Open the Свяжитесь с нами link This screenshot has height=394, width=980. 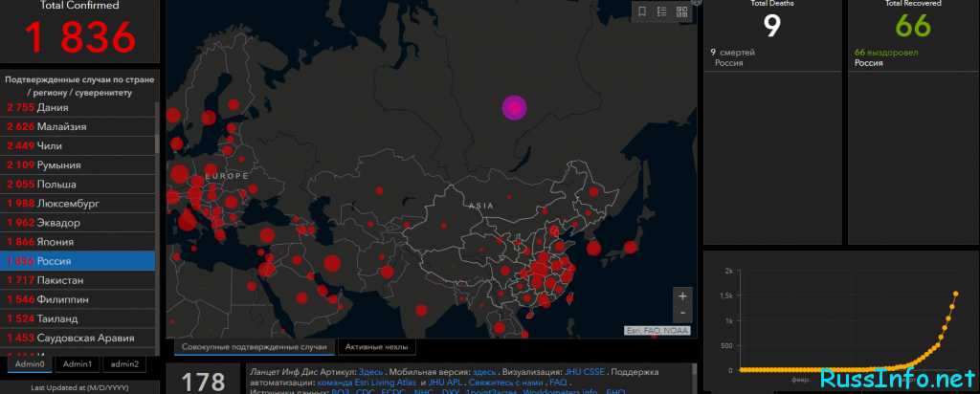point(507,383)
